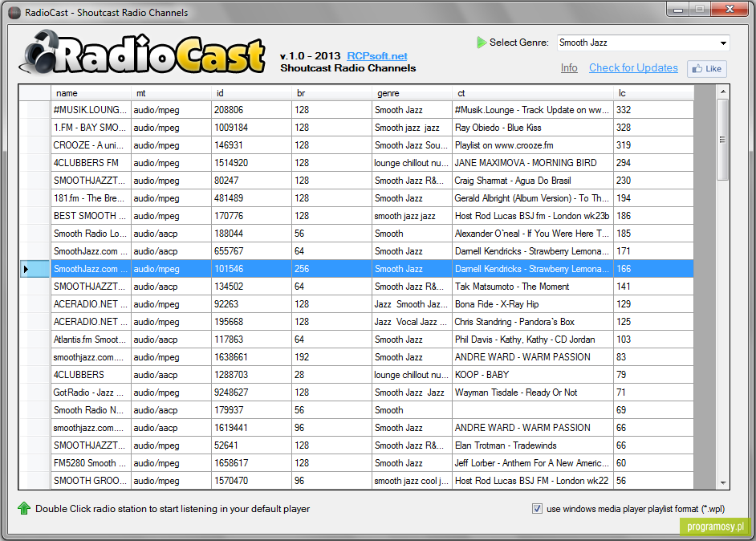Screen dimensions: 756x541
Task: Click track Ray Obiedo - Blue Kiss
Action: 533,128
